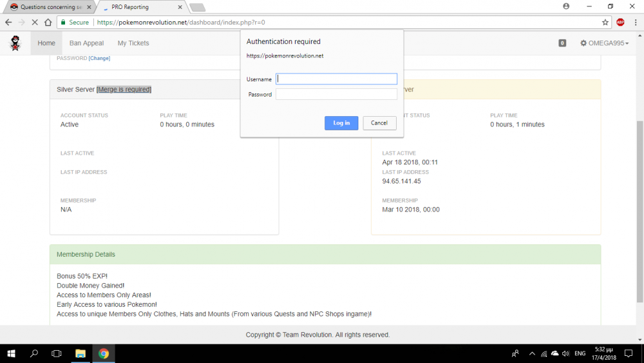Click the Access to Members Only Areas! line
Image resolution: width=644 pixels, height=363 pixels.
pyautogui.click(x=104, y=295)
